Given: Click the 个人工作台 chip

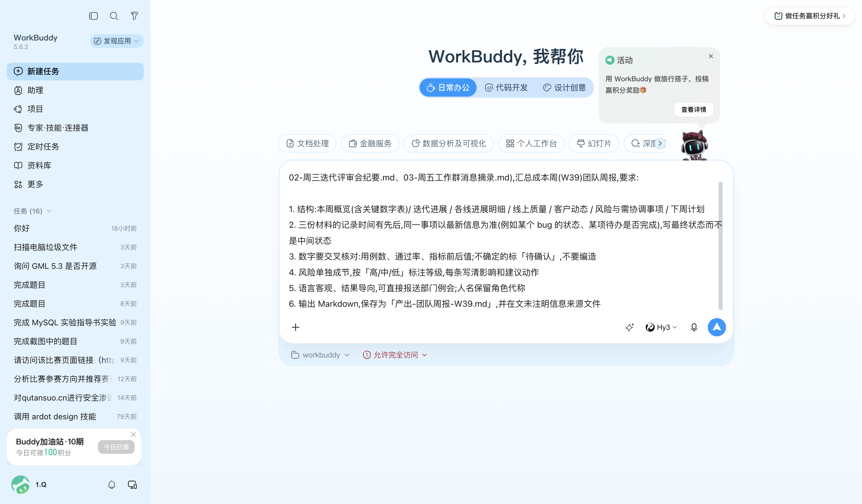Looking at the screenshot, I should click(531, 143).
